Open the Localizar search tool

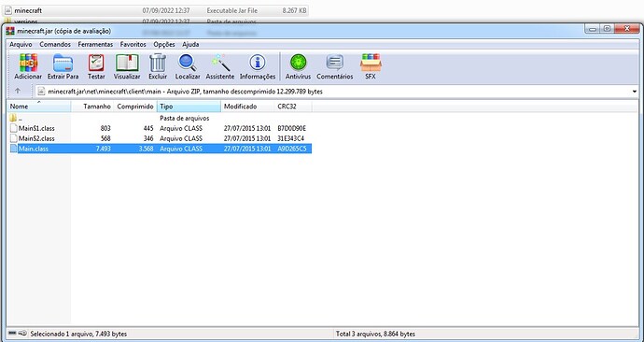click(188, 66)
